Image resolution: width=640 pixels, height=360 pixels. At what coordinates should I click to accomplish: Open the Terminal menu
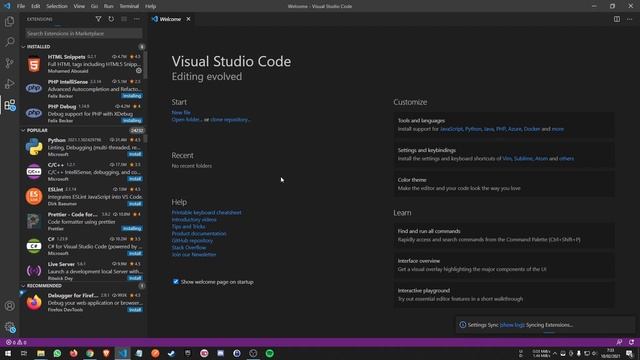click(129, 6)
